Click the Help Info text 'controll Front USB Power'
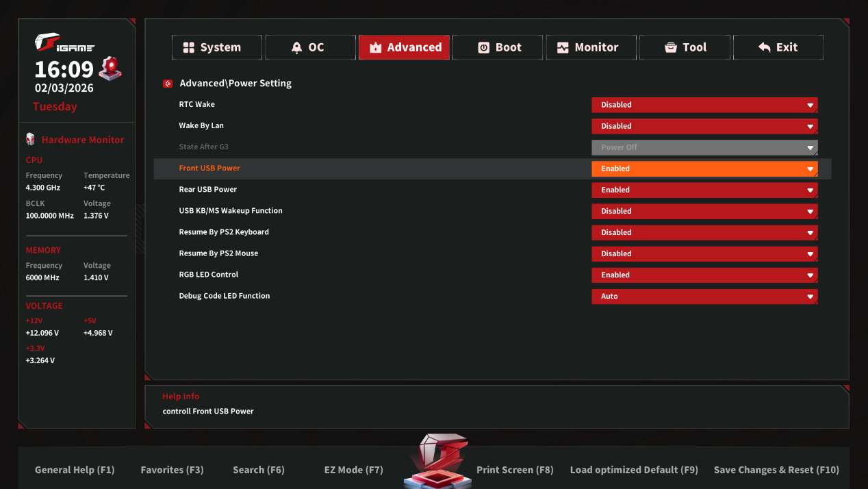The width and height of the screenshot is (868, 489). [208, 412]
